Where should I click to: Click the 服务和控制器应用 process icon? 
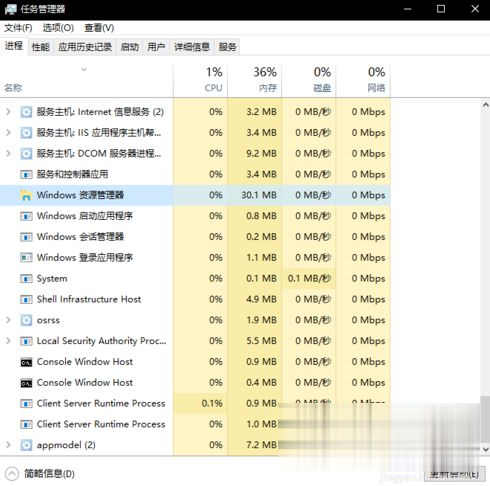click(26, 174)
